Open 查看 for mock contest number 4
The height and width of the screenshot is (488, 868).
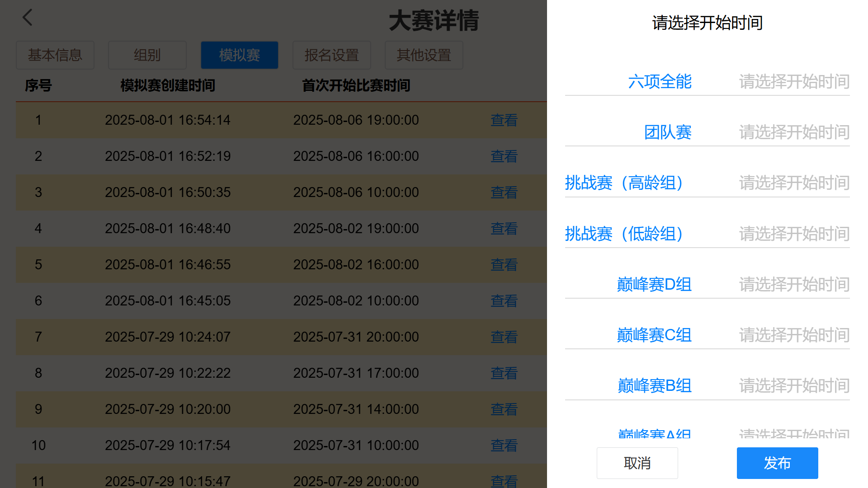pos(504,229)
